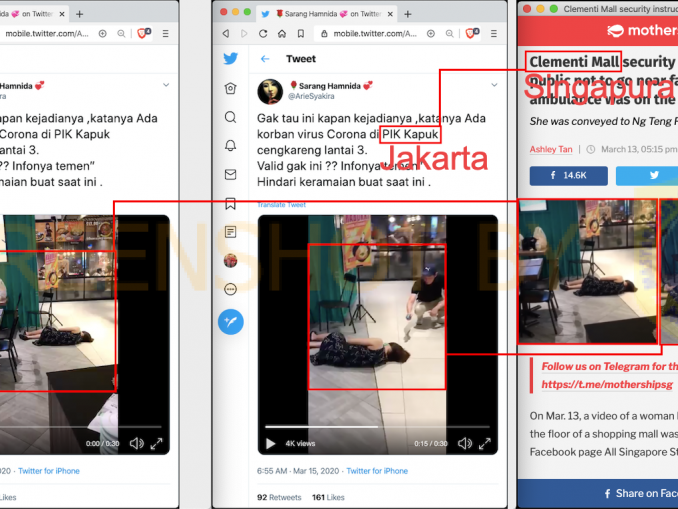Viewport: 678px width, 509px height.
Task: Open hamburger menu in left browser window
Action: (x=165, y=33)
